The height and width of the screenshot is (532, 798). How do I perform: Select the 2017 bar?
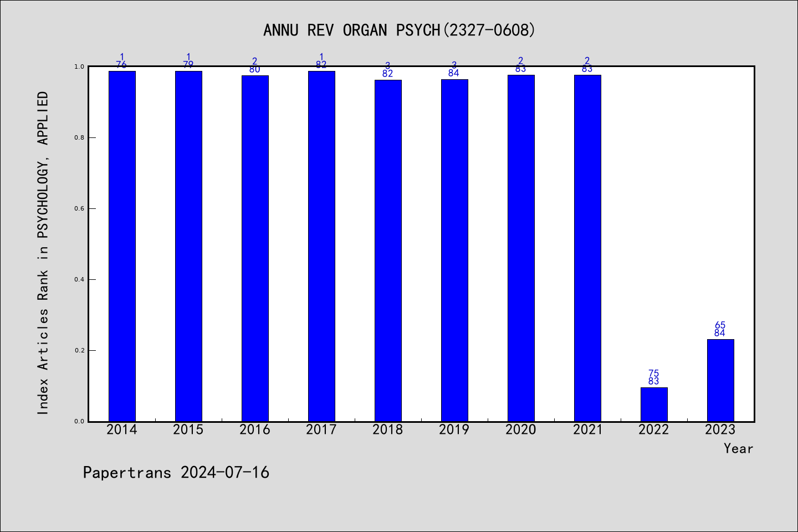click(321, 246)
